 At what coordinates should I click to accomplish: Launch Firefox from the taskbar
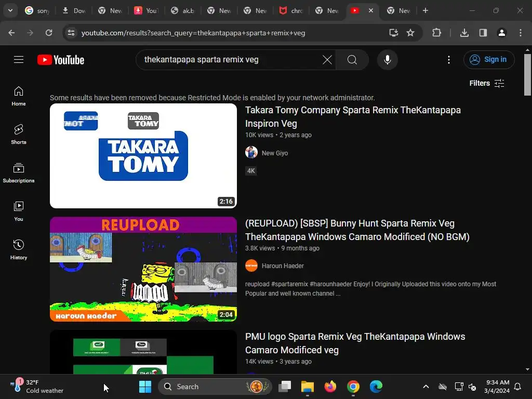click(x=330, y=387)
